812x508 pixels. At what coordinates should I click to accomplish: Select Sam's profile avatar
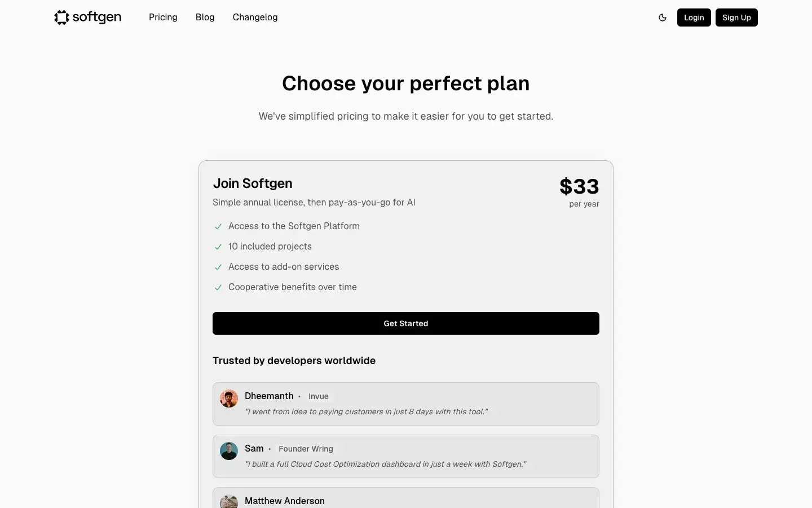click(228, 450)
